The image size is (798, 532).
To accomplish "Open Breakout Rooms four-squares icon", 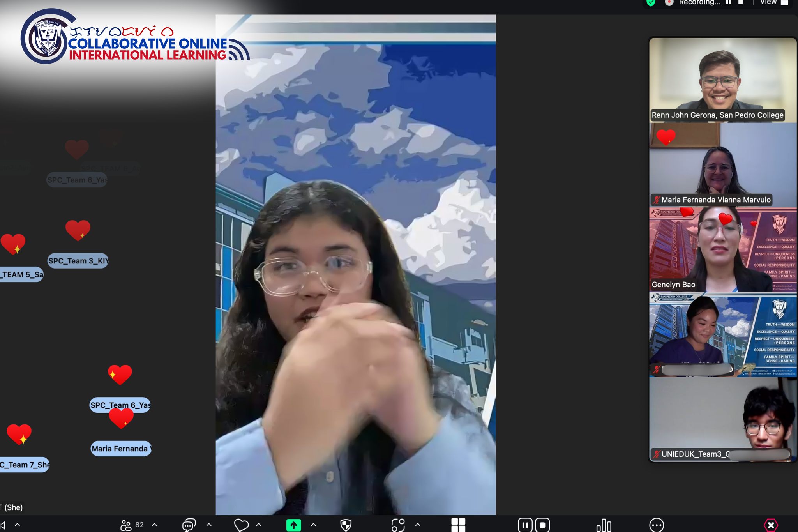I will [x=458, y=525].
